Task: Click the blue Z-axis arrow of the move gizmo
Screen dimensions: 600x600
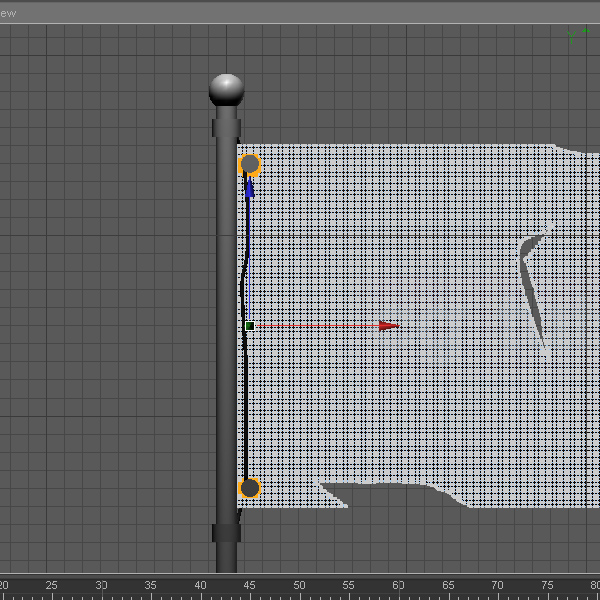Action: point(249,188)
